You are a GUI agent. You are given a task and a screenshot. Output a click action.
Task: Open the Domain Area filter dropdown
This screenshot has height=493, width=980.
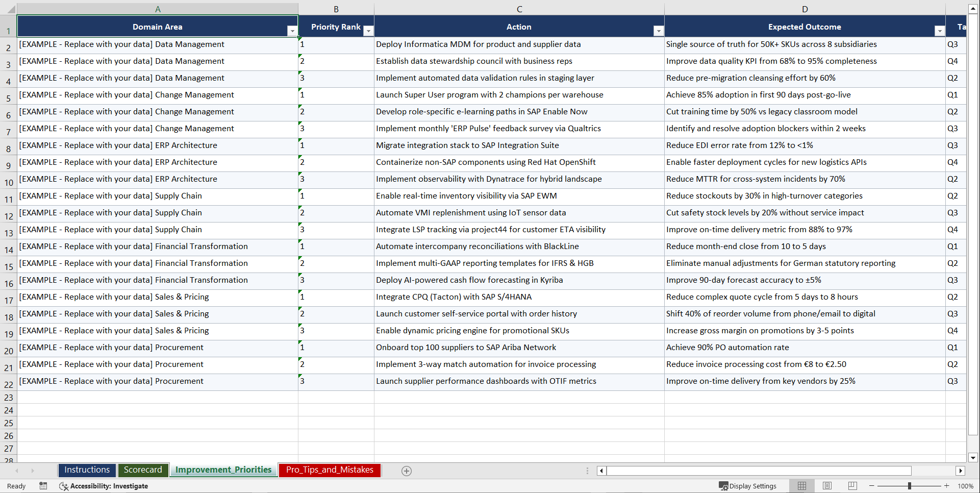[292, 31]
